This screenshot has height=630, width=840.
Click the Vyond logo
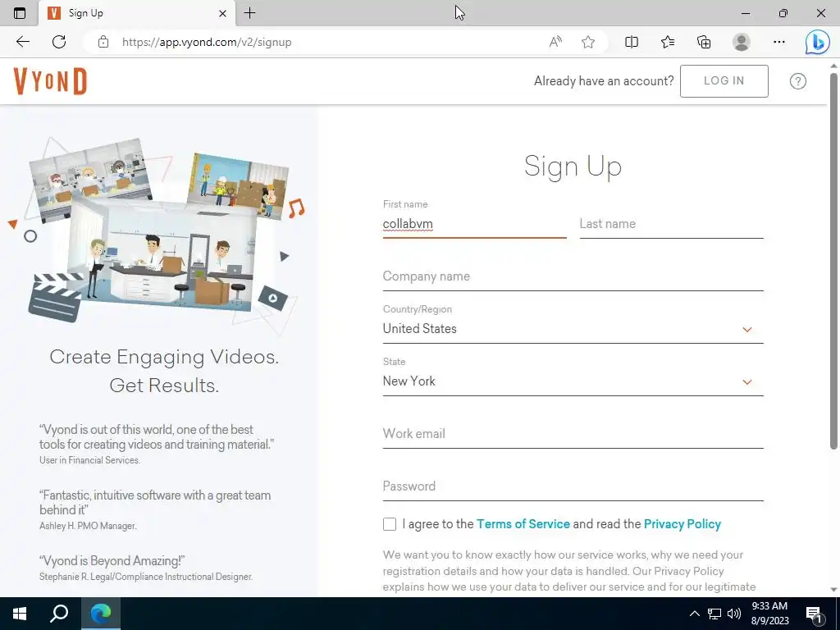50,81
